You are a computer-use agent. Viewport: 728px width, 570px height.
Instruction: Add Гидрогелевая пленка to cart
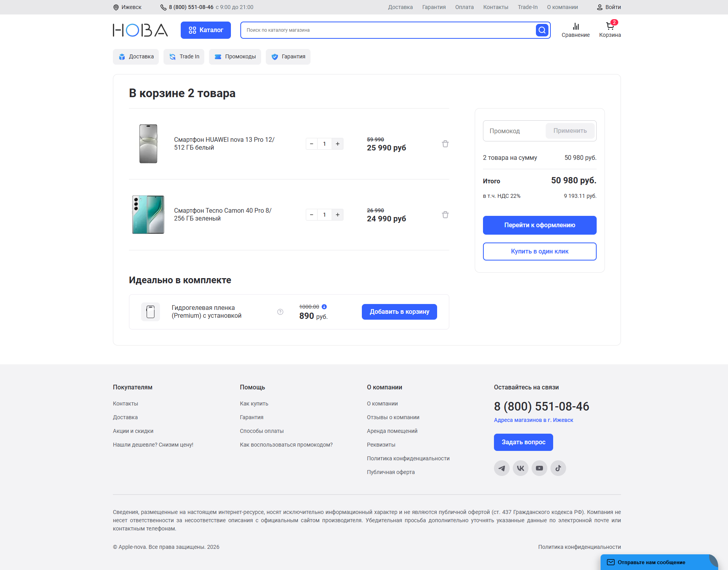pos(399,312)
